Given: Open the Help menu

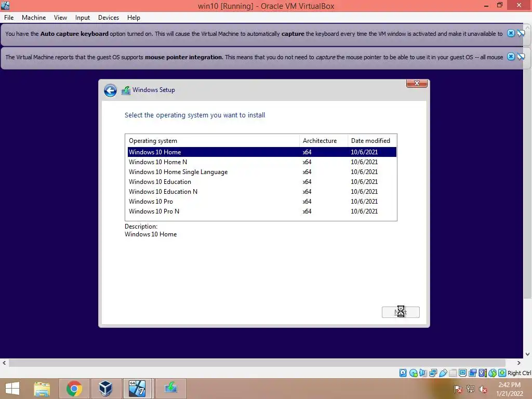Looking at the screenshot, I should tap(134, 18).
